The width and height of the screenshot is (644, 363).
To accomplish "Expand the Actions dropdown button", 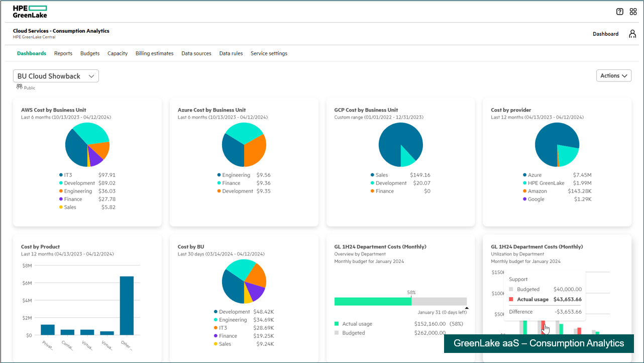I will (613, 76).
